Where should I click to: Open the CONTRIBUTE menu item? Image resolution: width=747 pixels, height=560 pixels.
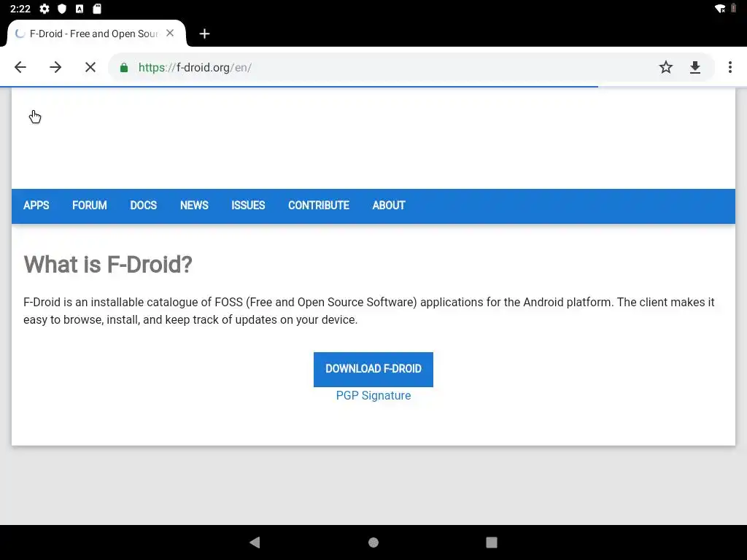point(319,205)
